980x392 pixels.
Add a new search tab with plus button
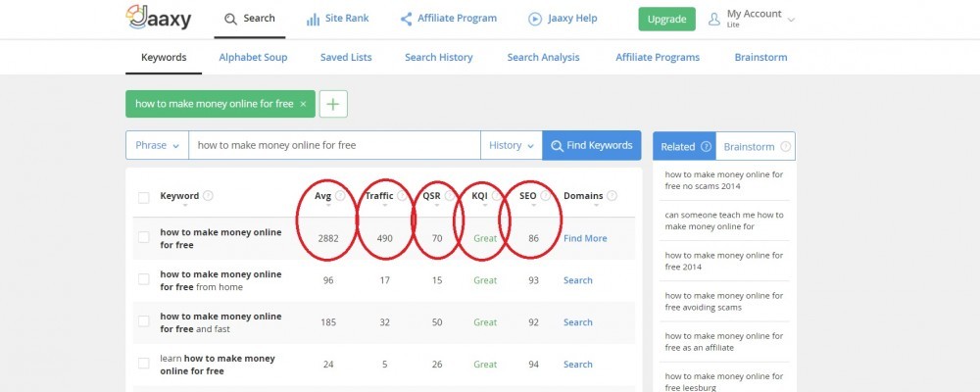tap(333, 104)
